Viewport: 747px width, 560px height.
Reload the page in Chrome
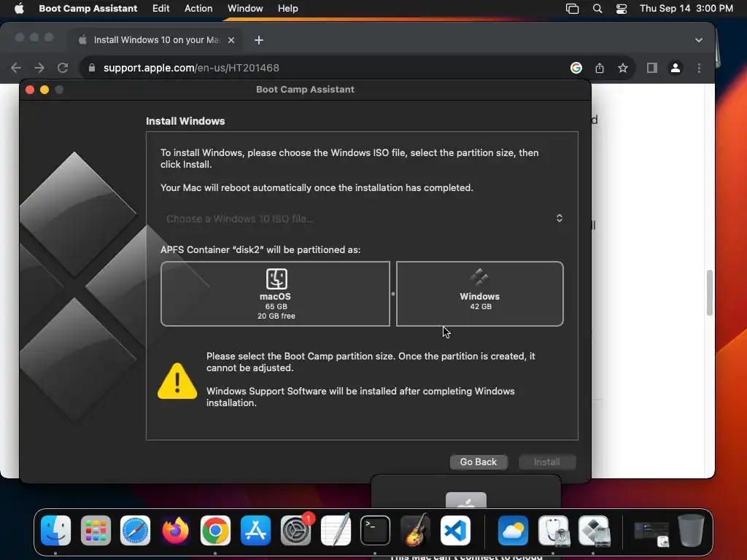pyautogui.click(x=63, y=68)
